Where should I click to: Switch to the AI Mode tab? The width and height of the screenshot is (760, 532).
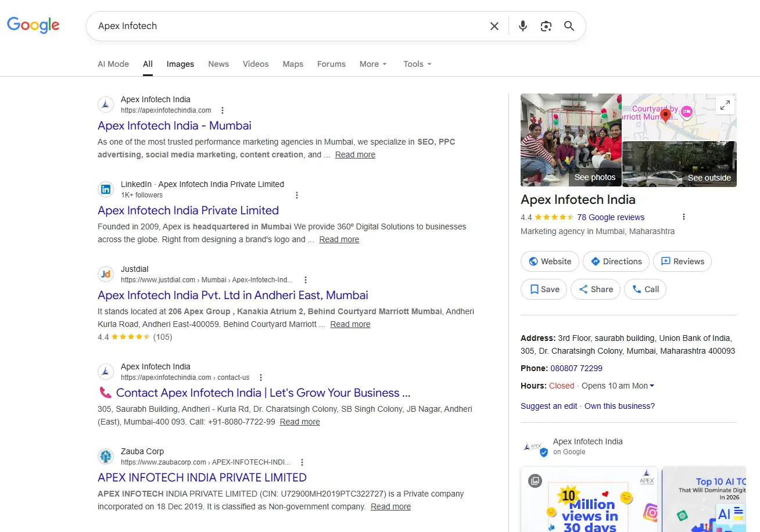tap(113, 64)
